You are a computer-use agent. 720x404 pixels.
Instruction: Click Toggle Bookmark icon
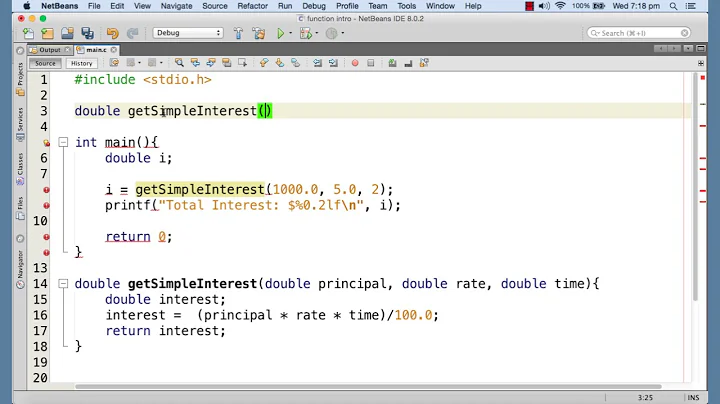(296, 63)
